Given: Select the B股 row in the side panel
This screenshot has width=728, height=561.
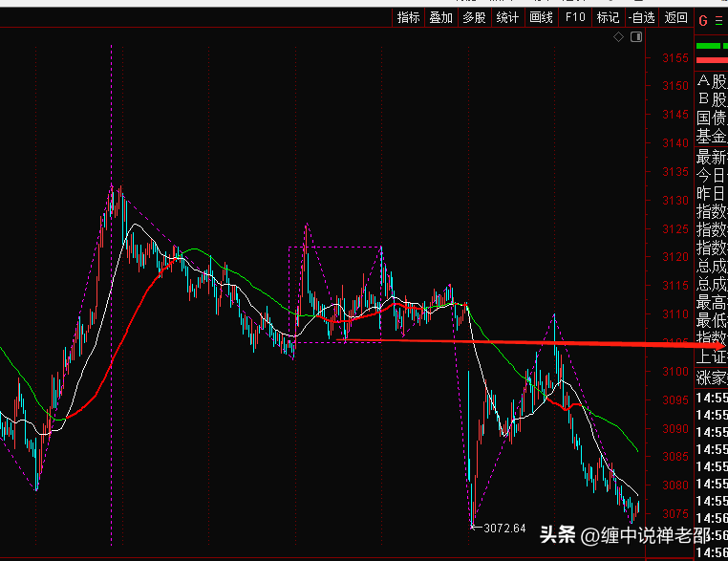Looking at the screenshot, I should (x=712, y=99).
